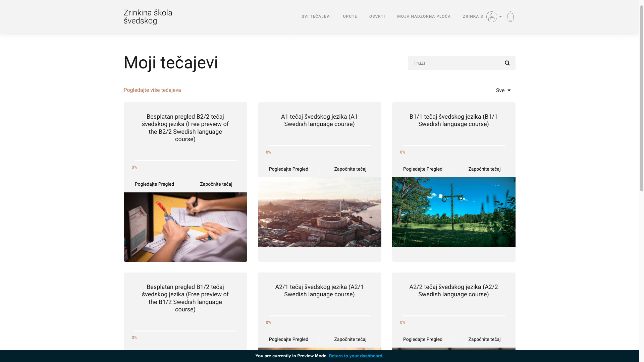The width and height of the screenshot is (644, 362).
Task: Click Započnite tečaj for A2/2 course
Action: pos(484,340)
